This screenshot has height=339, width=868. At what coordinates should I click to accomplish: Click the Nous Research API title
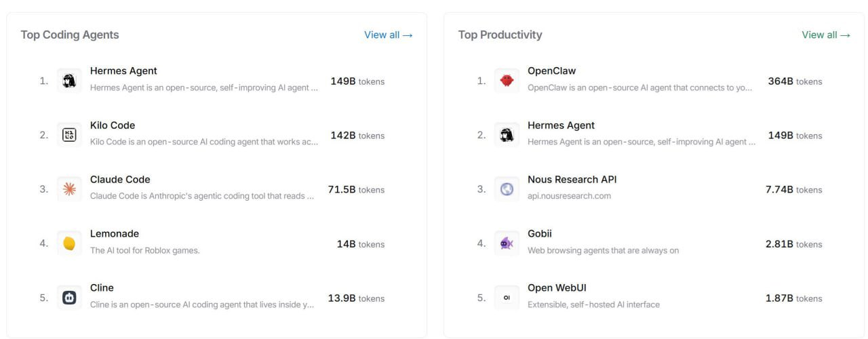572,180
